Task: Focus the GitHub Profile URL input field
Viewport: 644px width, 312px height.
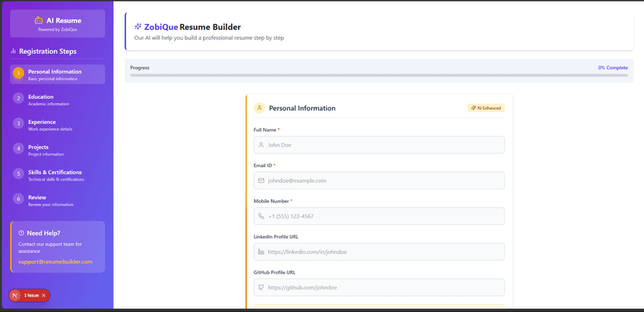Action: (x=379, y=287)
